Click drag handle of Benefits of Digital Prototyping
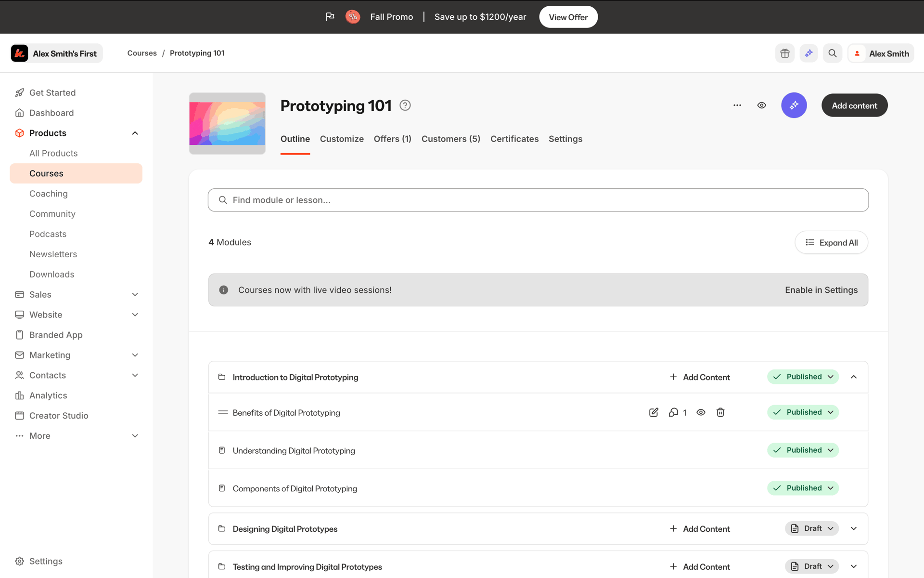This screenshot has width=924, height=578. 223,412
